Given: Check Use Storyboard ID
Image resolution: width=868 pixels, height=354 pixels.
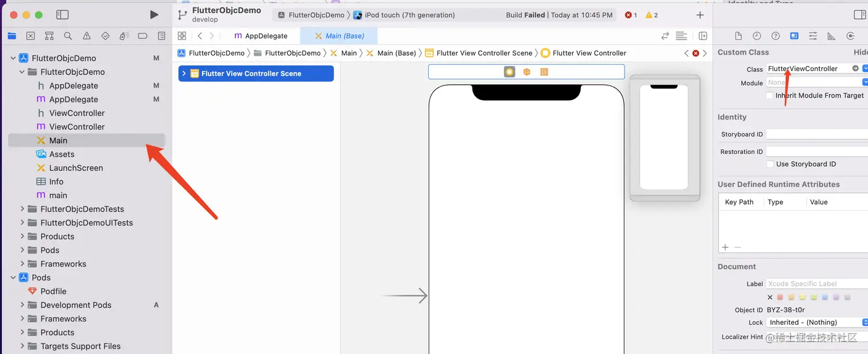Looking at the screenshot, I should click(770, 164).
